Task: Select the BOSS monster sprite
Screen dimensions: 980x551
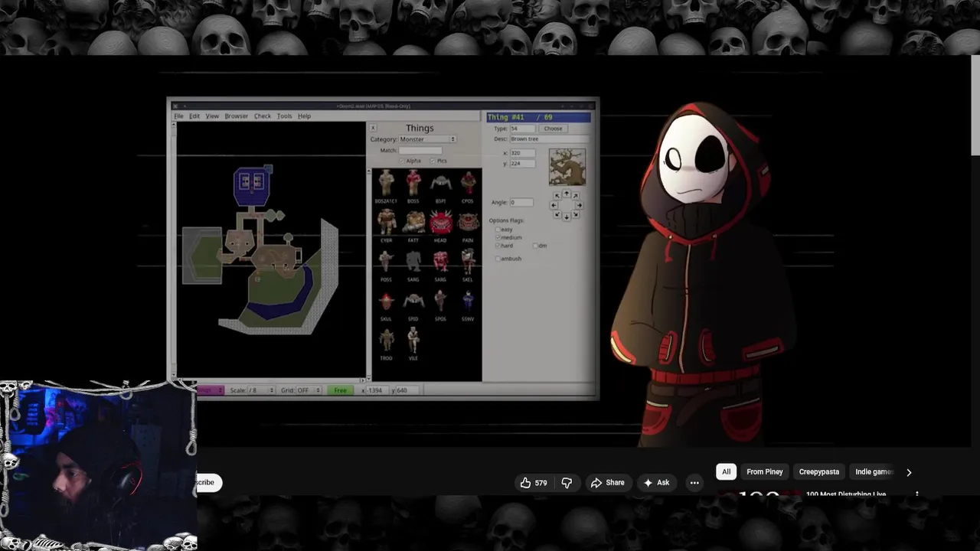Action: click(413, 184)
